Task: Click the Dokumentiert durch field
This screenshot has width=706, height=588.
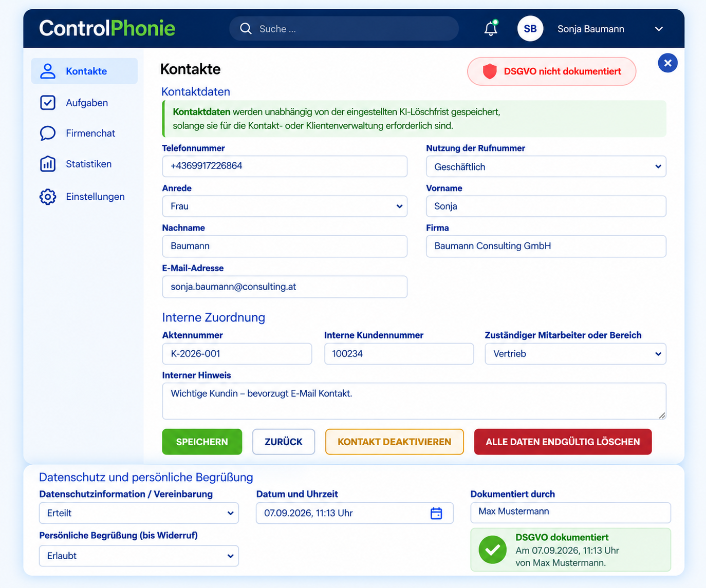Action: tap(570, 513)
